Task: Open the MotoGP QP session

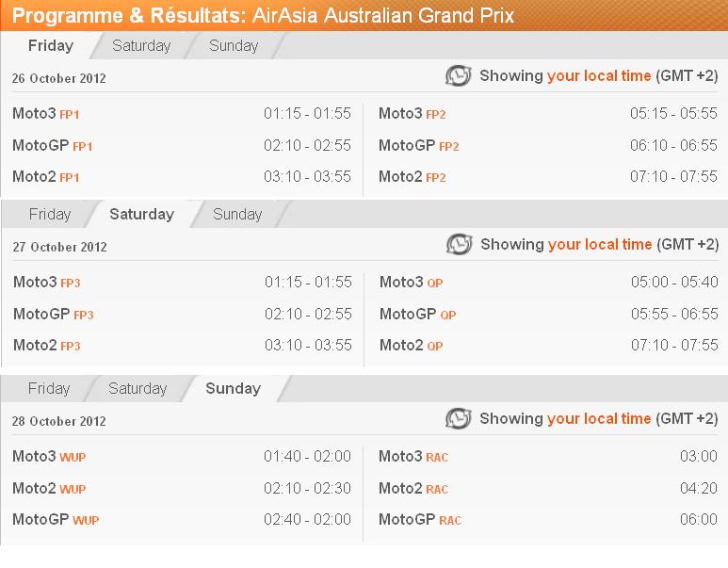Action: click(x=418, y=314)
